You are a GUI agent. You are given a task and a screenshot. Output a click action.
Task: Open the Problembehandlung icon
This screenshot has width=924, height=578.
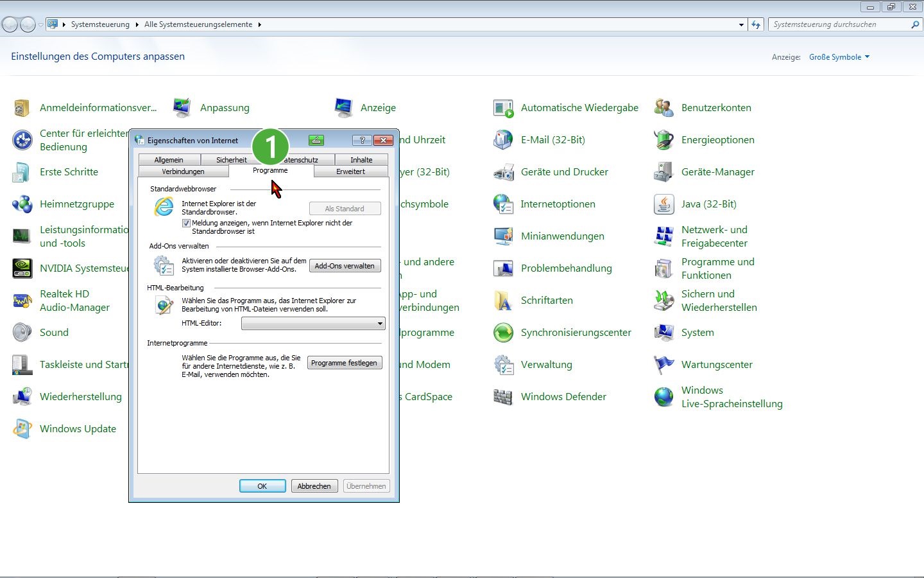tap(504, 268)
